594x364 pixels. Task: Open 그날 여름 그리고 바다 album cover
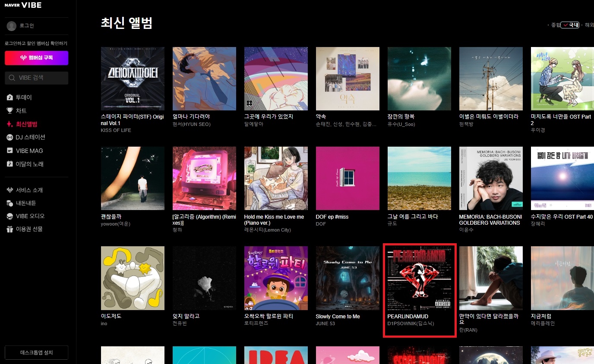click(419, 178)
